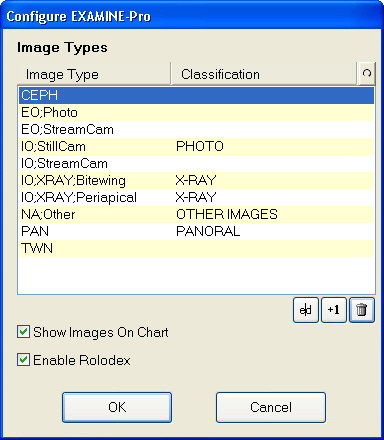Select the EO;StreamCam row
The height and width of the screenshot is (440, 384).
coord(196,129)
